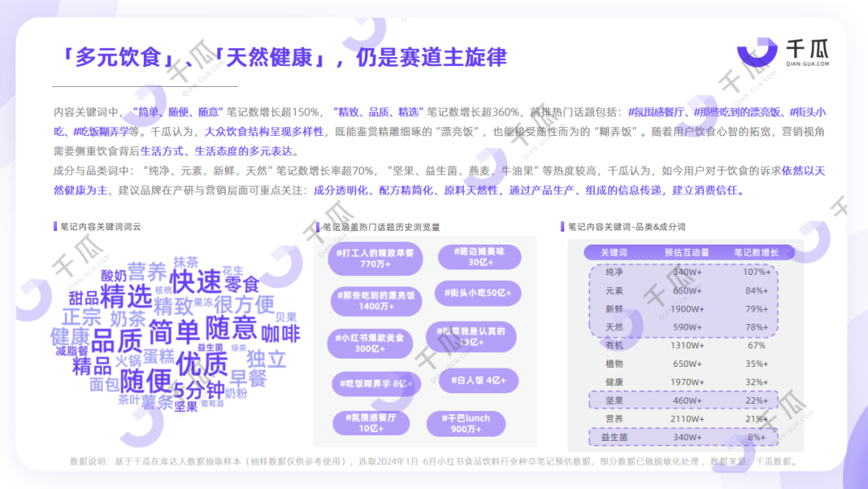Screen dimensions: 868x489
Task: Click the 纯净 keyword row label
Action: (614, 272)
